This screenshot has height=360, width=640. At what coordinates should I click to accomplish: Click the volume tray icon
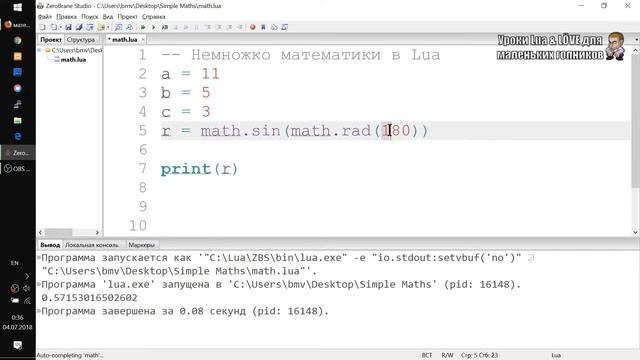click(27, 289)
